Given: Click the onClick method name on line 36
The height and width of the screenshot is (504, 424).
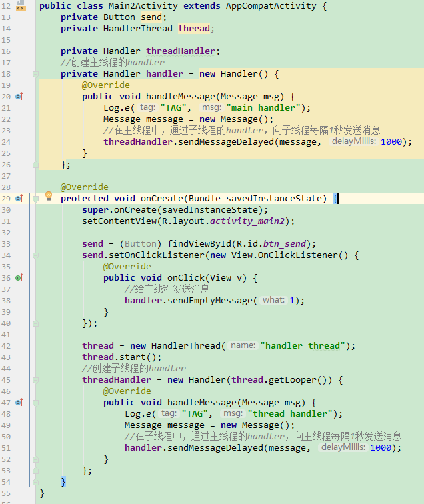Looking at the screenshot, I should [186, 278].
